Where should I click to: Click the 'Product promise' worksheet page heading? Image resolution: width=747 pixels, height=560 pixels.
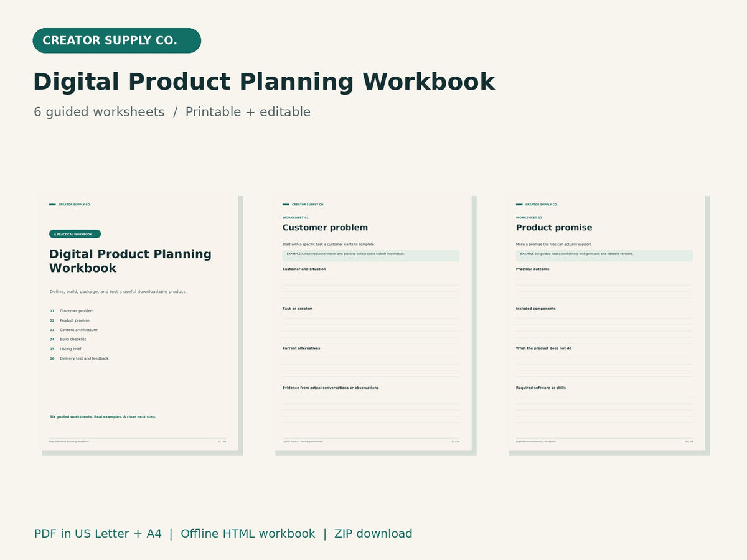click(x=554, y=228)
